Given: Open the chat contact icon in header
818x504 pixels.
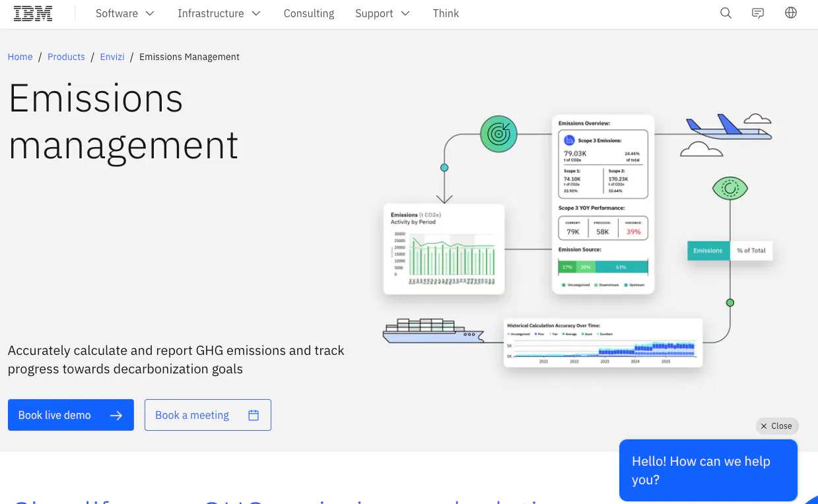Looking at the screenshot, I should coord(758,13).
